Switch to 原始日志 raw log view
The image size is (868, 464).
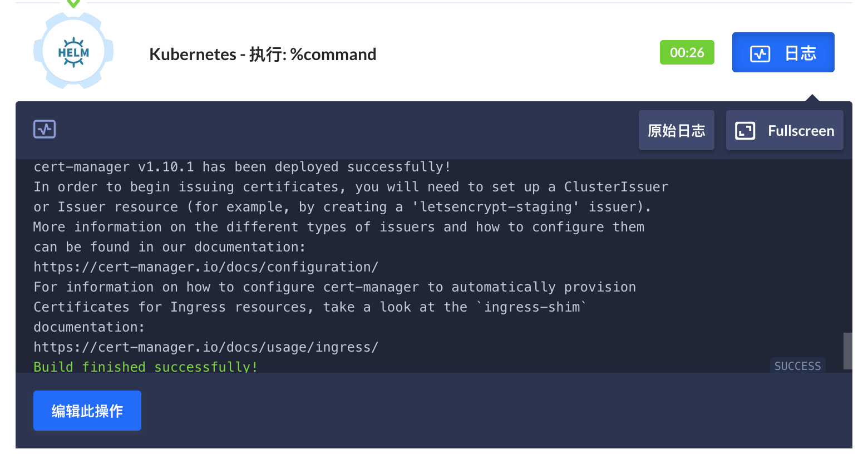[x=676, y=130]
